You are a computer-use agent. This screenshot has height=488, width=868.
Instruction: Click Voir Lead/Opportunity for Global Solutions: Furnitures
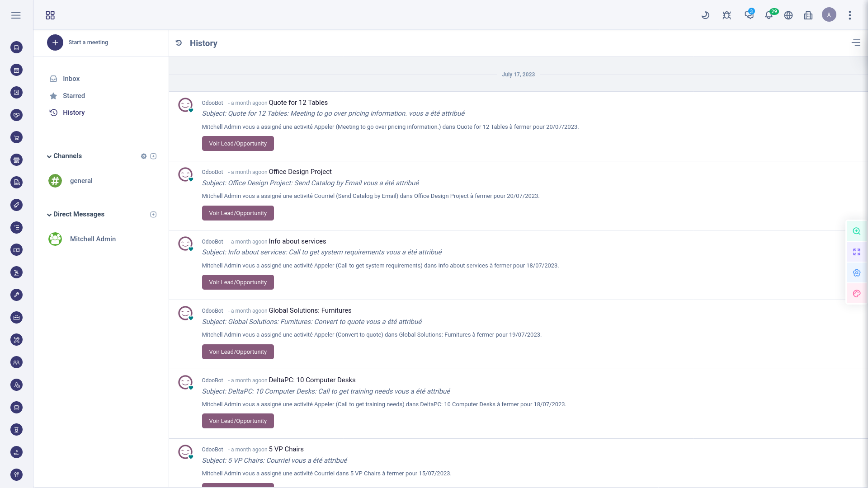pyautogui.click(x=238, y=352)
